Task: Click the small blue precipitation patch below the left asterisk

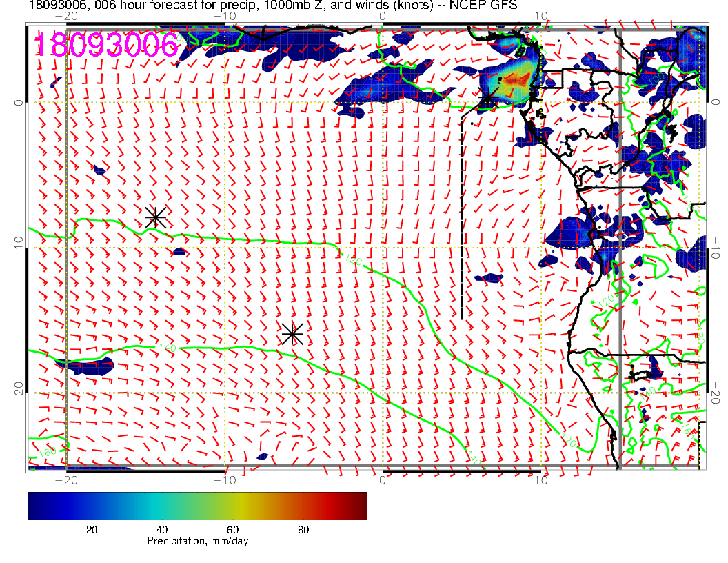Action: [179, 252]
